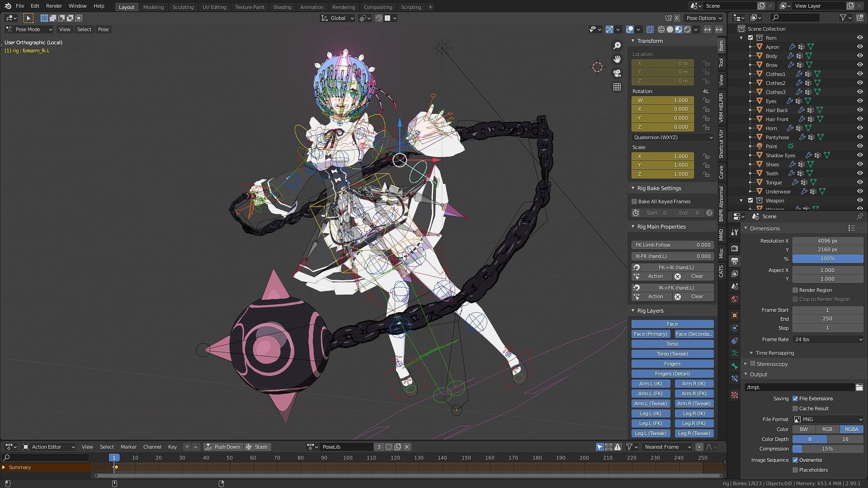This screenshot has width=868, height=488.
Task: Switch orthographic perspective with the grid icon
Action: [617, 87]
